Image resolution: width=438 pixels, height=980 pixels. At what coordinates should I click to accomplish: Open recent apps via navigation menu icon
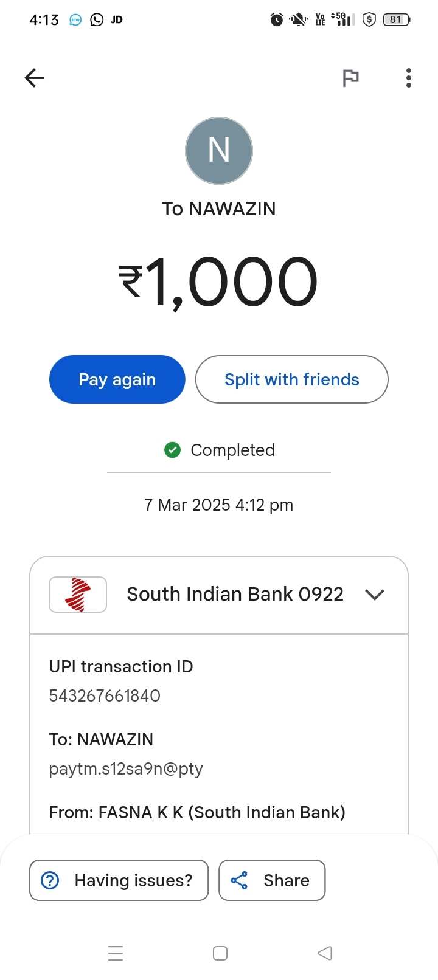click(116, 953)
